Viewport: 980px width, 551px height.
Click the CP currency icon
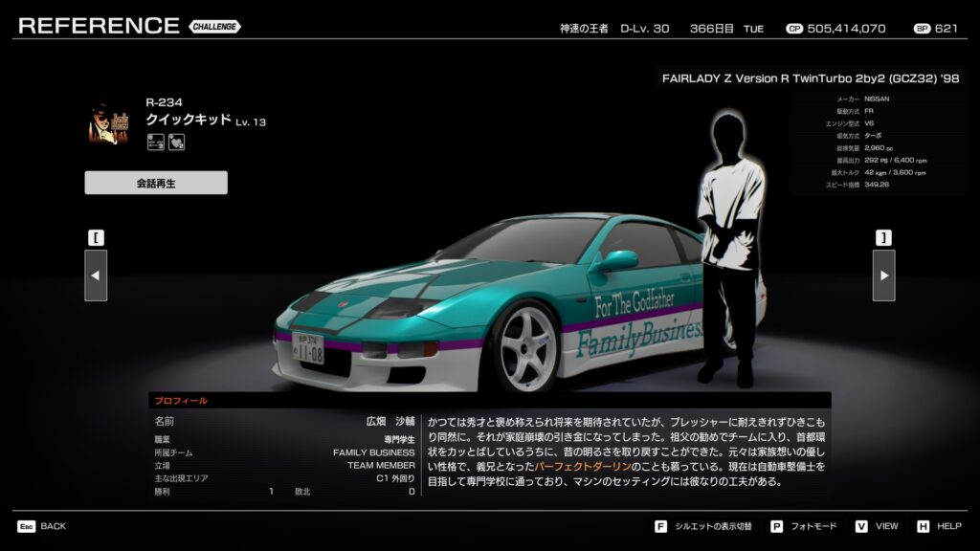(793, 29)
